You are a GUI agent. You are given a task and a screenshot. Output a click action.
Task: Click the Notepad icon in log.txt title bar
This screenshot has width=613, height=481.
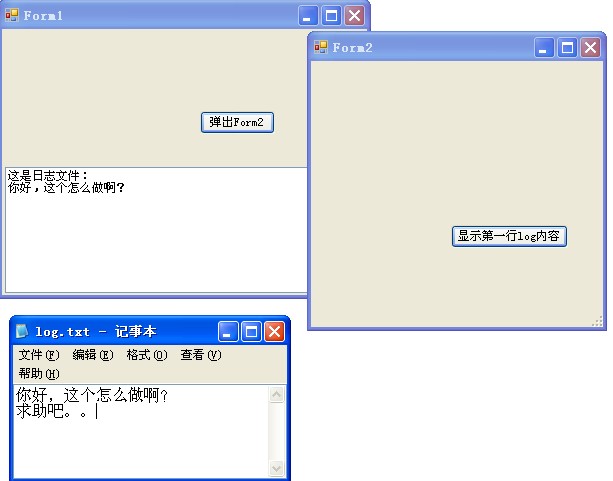22,331
